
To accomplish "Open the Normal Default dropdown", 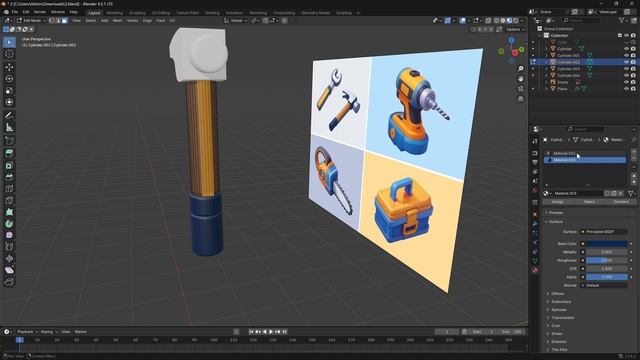I will click(x=604, y=285).
